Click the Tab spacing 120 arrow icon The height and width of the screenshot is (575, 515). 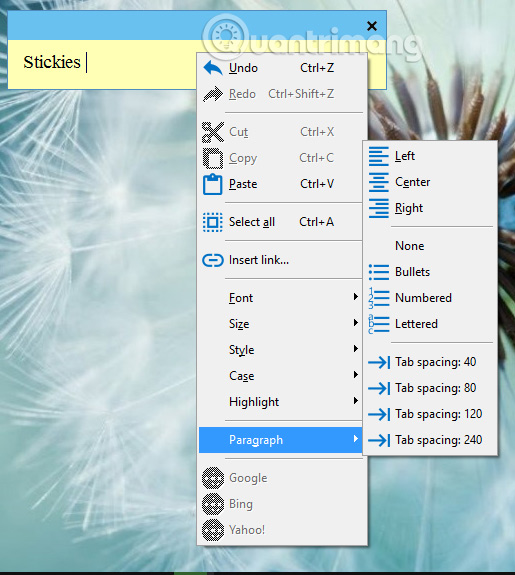coord(379,414)
